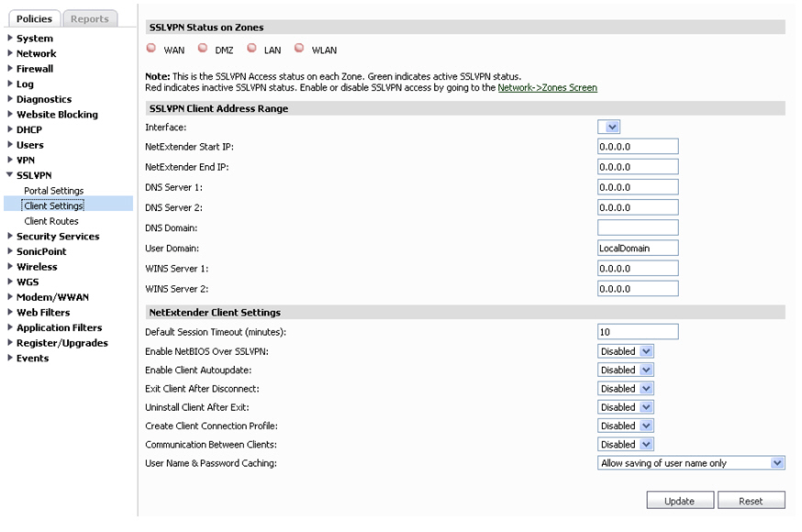Open the WGS section
802x532 pixels.
(28, 282)
